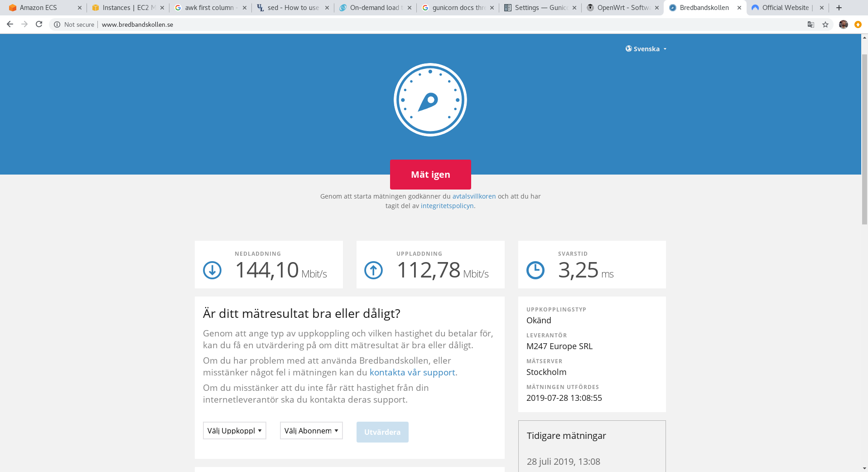The height and width of the screenshot is (472, 868).
Task: Click the M247 Europe SRL provider text
Action: click(x=559, y=346)
